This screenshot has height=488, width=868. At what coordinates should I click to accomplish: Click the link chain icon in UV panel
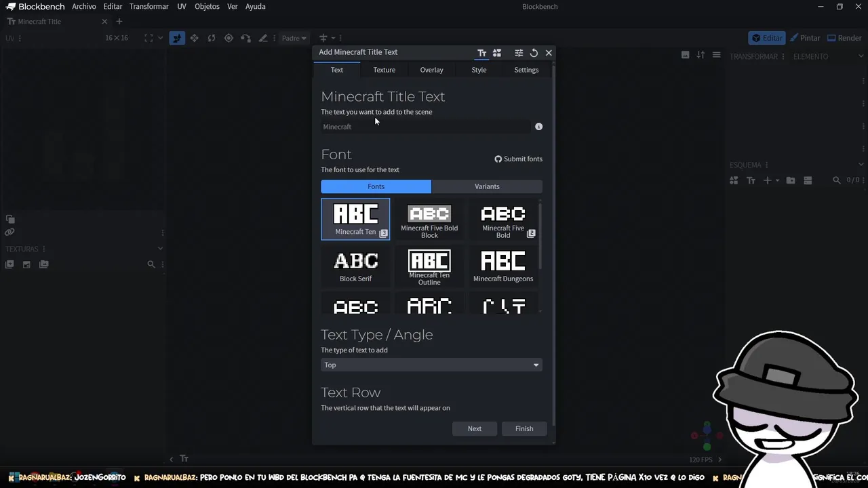(x=9, y=232)
